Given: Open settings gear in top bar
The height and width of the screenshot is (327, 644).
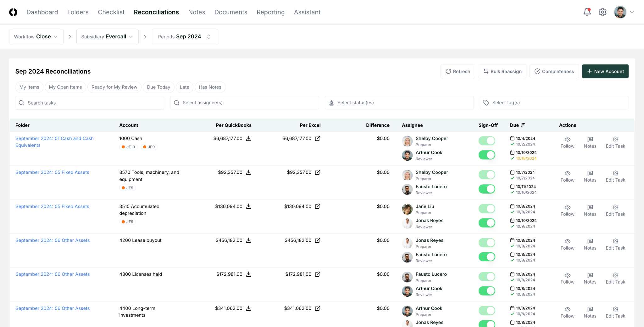Looking at the screenshot, I should pyautogui.click(x=602, y=12).
